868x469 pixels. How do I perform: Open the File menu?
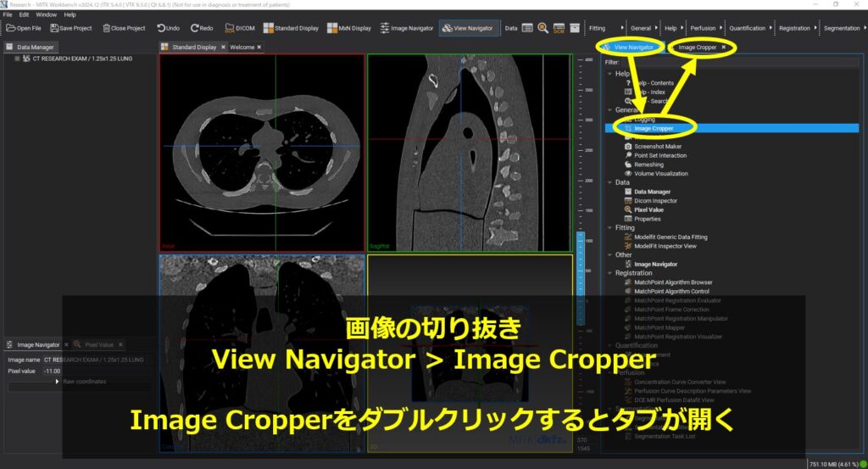pyautogui.click(x=8, y=15)
